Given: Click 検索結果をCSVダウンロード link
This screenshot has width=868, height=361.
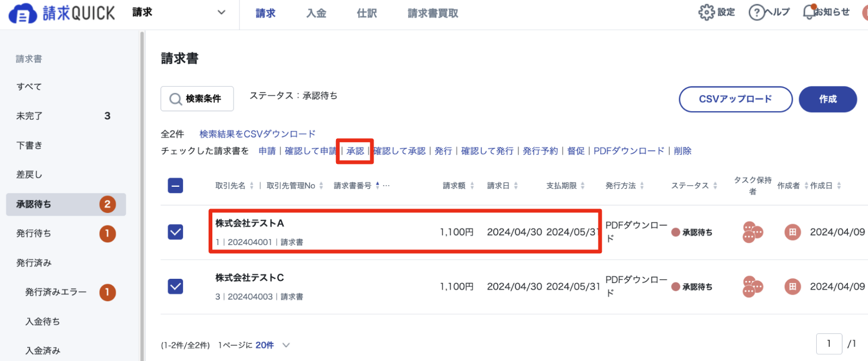Looking at the screenshot, I should pos(258,134).
